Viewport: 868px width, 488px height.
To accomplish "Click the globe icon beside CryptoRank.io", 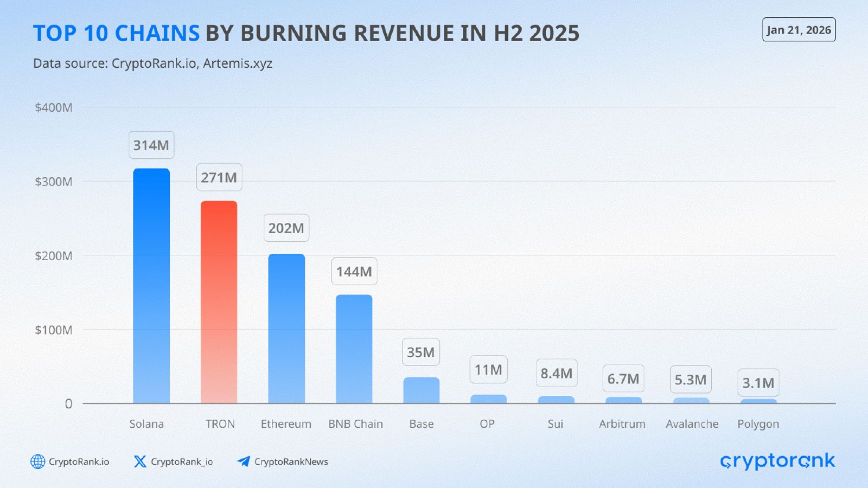I will pos(37,461).
